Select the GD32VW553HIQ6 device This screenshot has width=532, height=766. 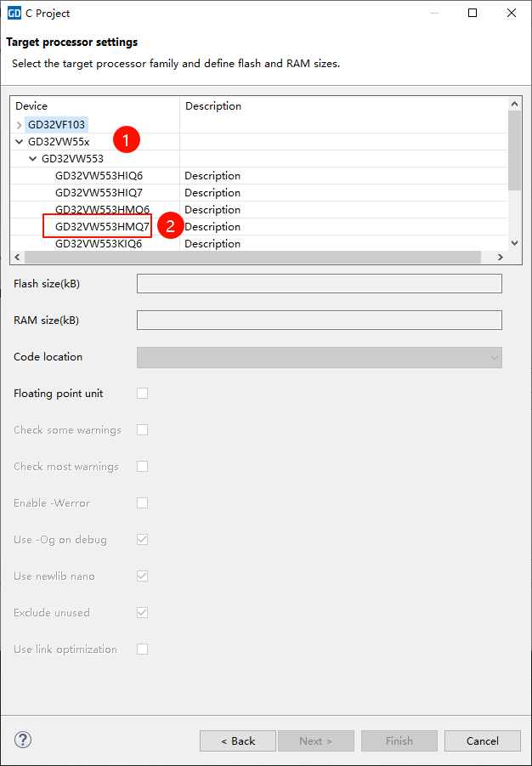[x=99, y=176]
